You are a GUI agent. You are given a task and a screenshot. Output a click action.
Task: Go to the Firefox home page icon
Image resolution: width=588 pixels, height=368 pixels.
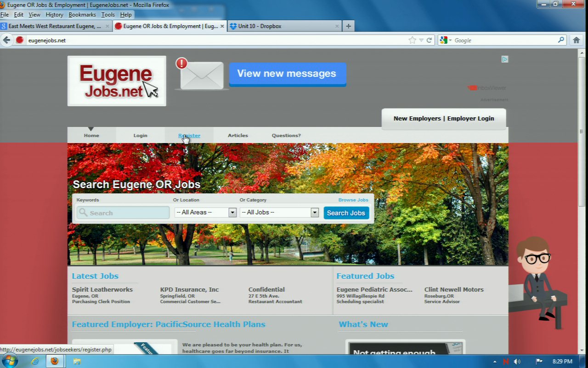577,40
